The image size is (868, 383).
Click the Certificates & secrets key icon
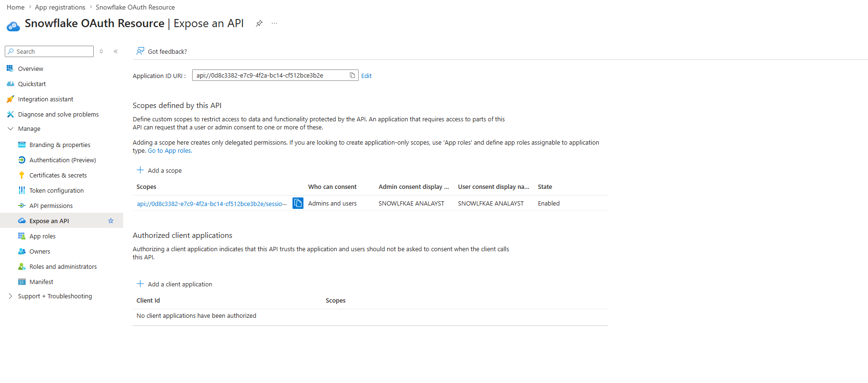[21, 175]
